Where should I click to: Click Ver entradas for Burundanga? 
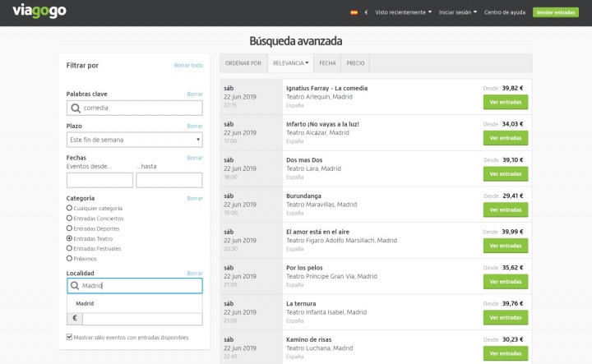click(505, 210)
